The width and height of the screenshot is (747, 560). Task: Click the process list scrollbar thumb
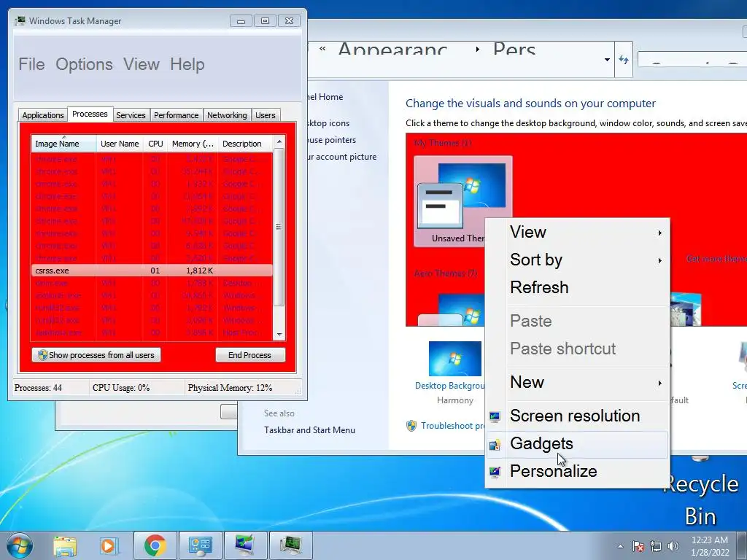tap(279, 227)
